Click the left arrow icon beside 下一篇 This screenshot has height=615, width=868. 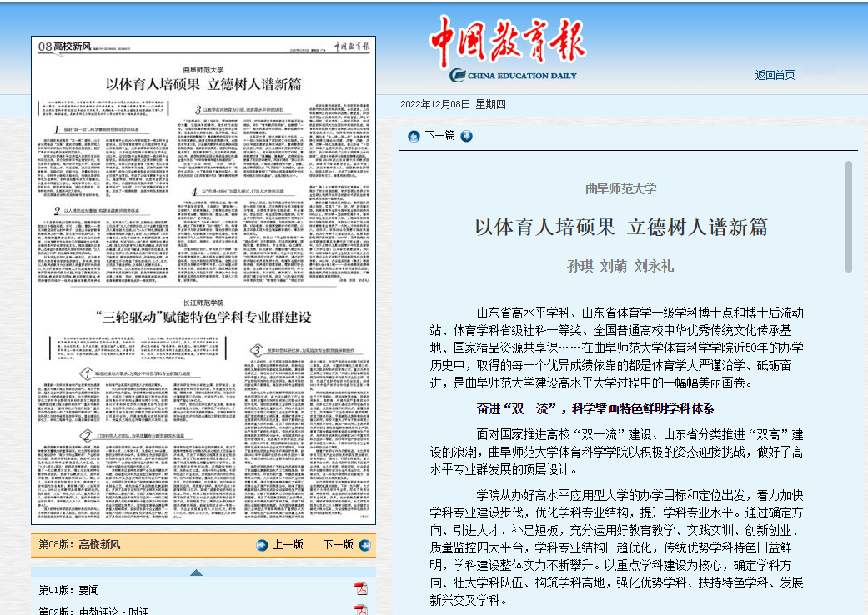414,136
